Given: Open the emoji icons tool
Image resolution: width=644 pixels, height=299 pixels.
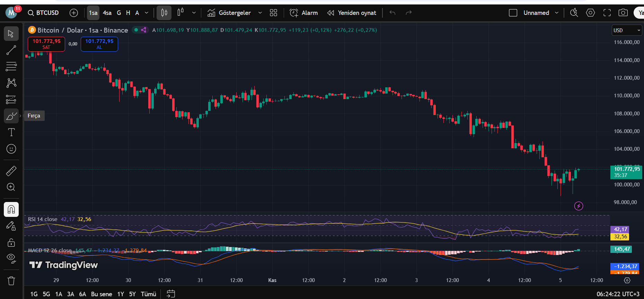Looking at the screenshot, I should coord(11,149).
